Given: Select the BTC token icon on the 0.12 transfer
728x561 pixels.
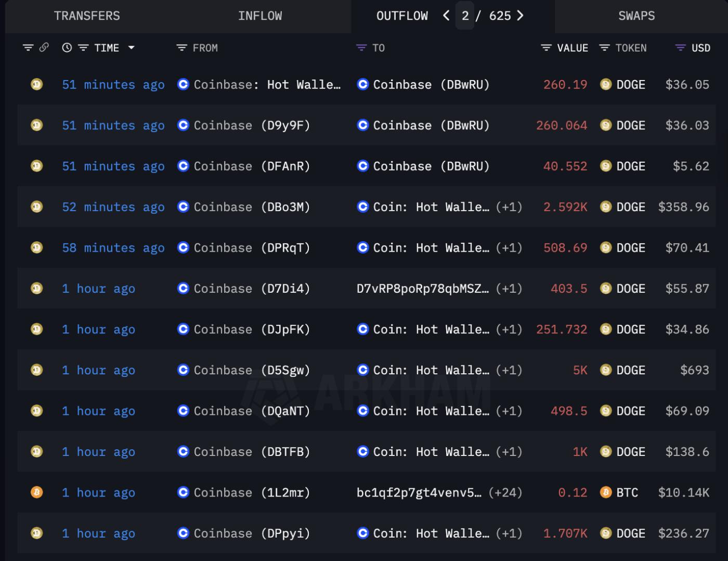Looking at the screenshot, I should 606,492.
